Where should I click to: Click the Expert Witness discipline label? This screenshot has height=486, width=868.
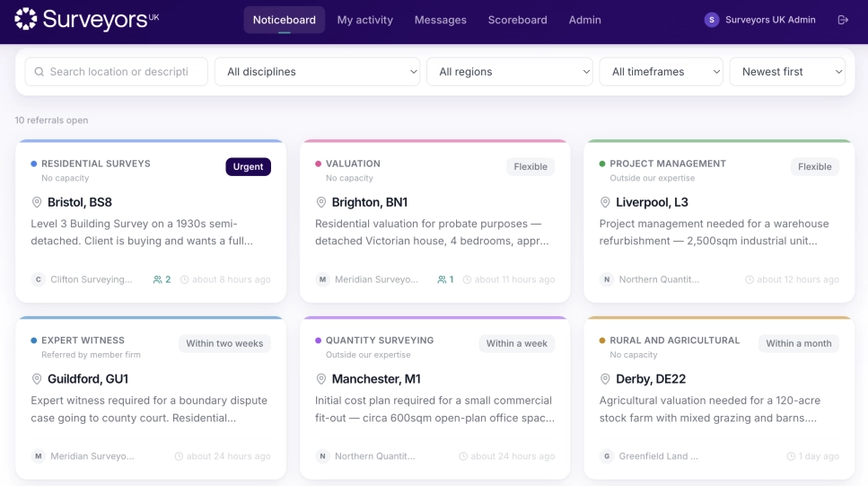pos(83,340)
